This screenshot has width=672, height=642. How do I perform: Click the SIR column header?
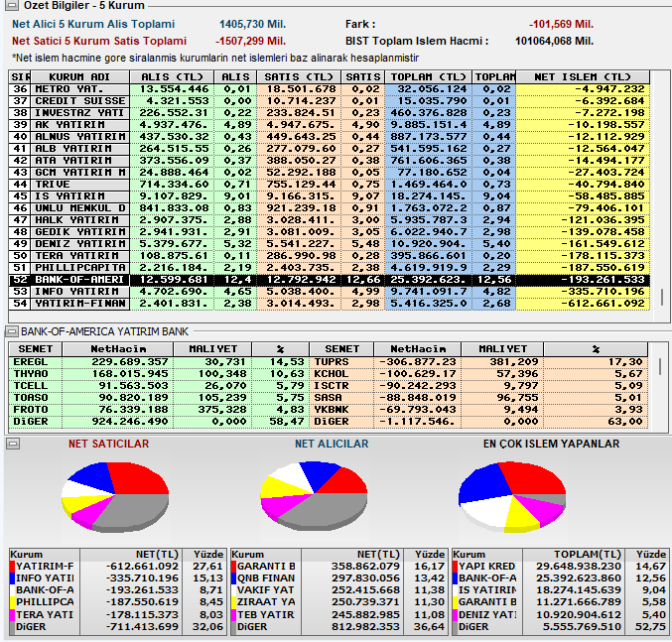point(20,77)
